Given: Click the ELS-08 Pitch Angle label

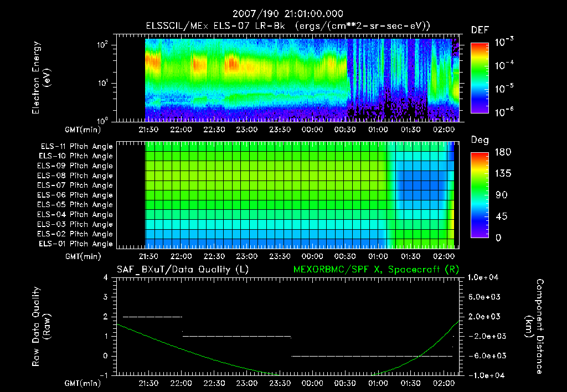Looking at the screenshot, I should coord(75,176).
